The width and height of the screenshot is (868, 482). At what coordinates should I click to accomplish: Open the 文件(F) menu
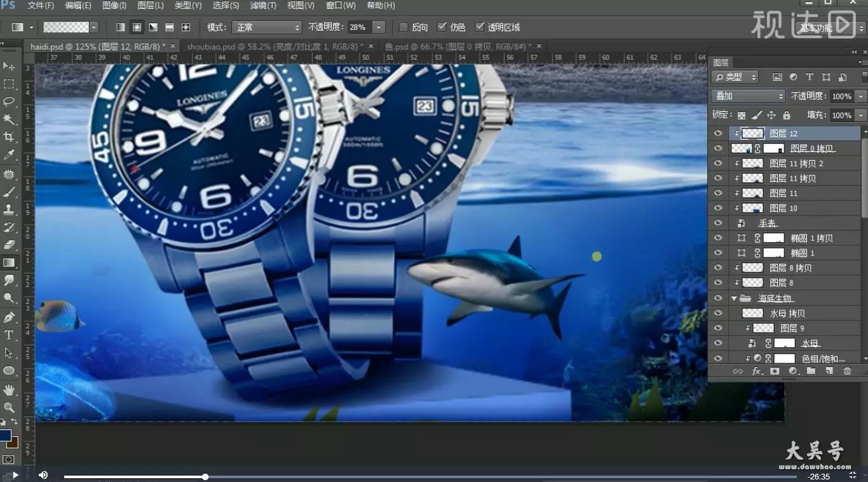41,6
